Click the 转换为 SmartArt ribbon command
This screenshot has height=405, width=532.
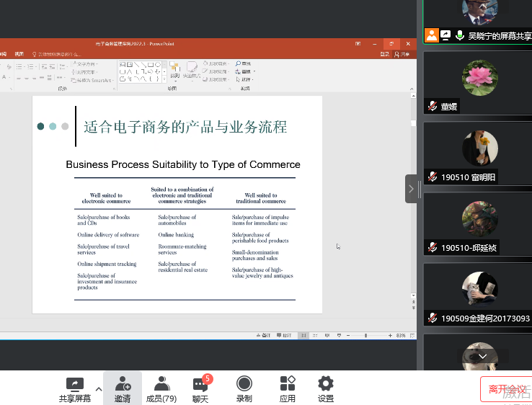click(x=91, y=79)
